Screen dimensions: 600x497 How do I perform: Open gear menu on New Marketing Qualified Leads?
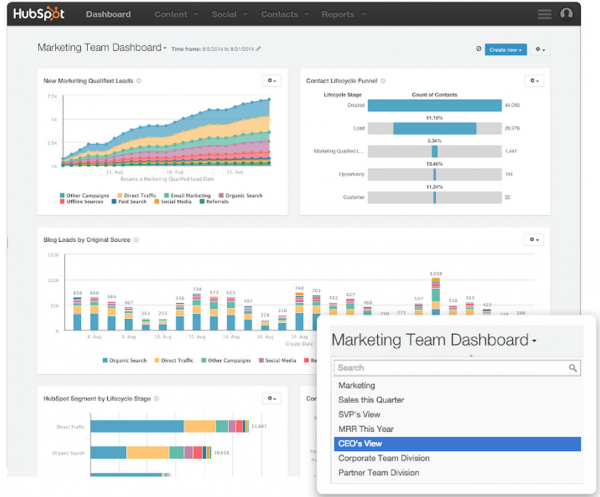(272, 81)
